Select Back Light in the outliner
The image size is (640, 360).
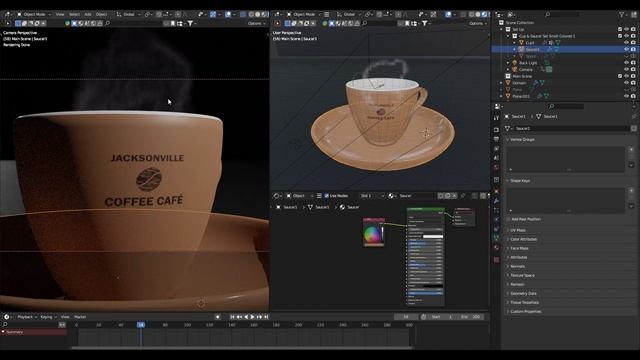pyautogui.click(x=528, y=63)
